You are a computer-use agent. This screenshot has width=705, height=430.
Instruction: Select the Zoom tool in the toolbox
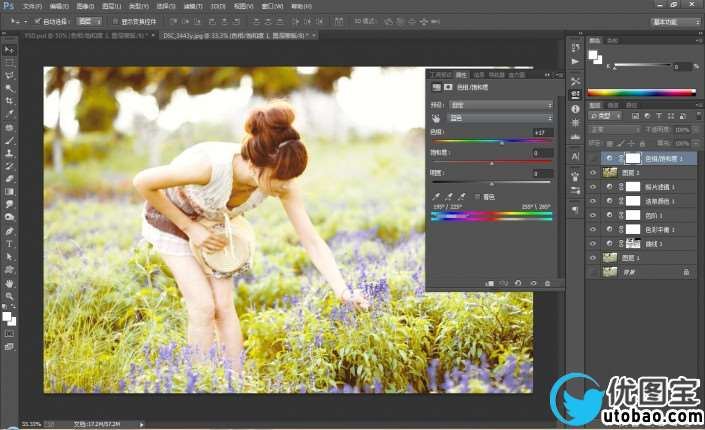(x=9, y=297)
